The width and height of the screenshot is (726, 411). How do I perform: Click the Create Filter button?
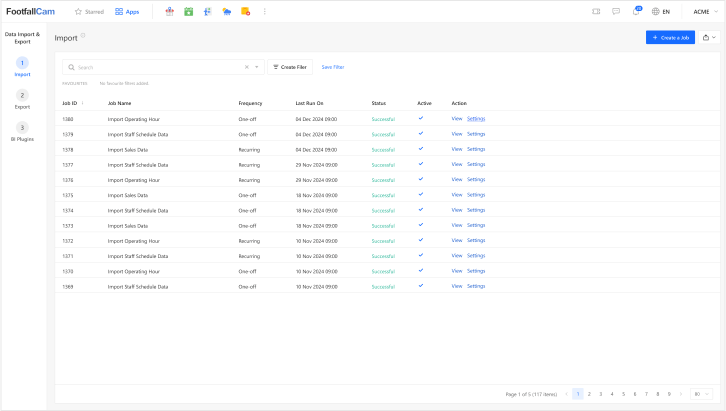[290, 67]
